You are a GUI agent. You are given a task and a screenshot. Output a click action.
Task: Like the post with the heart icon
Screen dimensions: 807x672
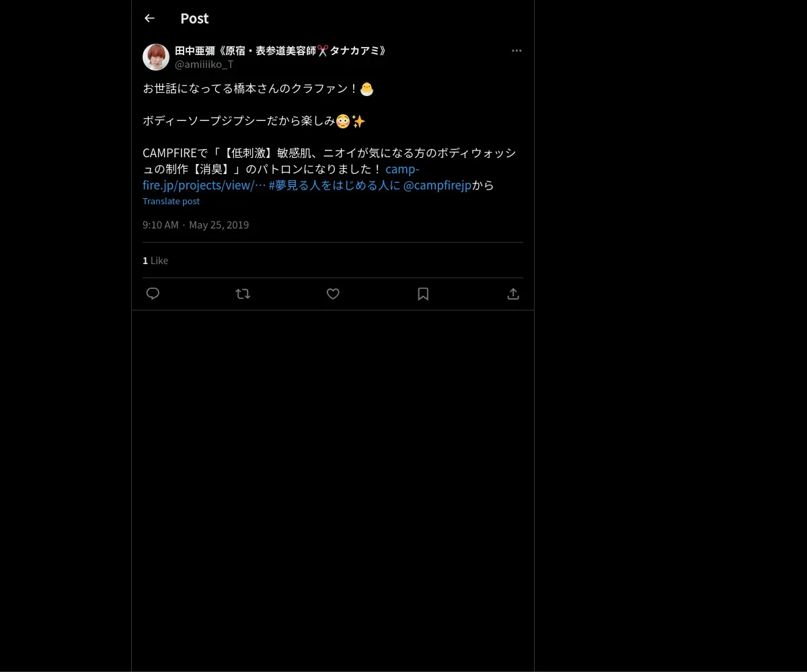tap(333, 294)
